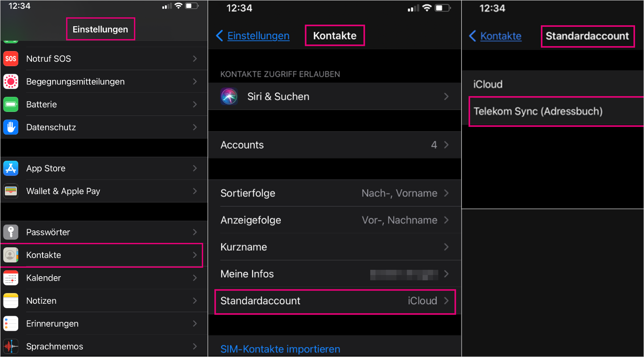Open Anzeigefolge setting
Screen dimensions: 644x357
(334, 220)
